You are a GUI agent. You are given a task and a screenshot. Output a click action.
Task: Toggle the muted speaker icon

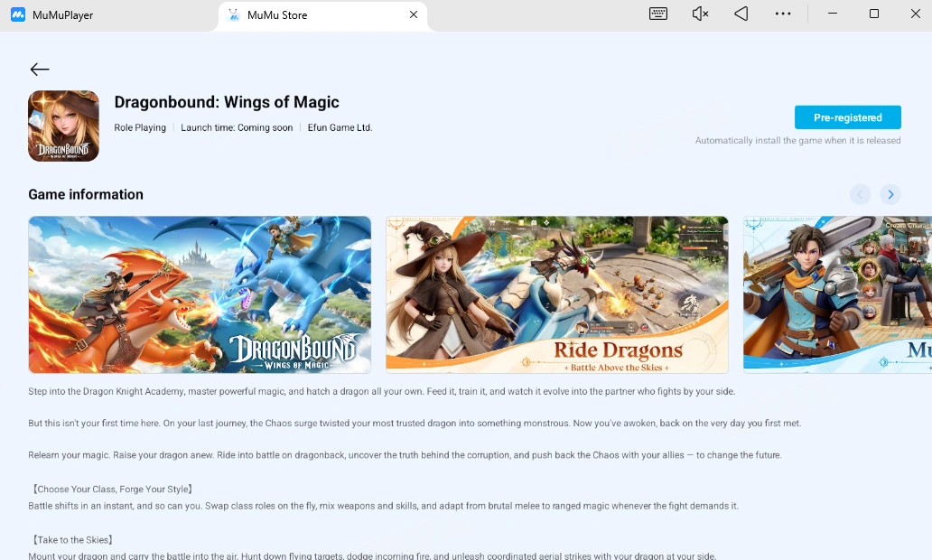click(x=700, y=14)
